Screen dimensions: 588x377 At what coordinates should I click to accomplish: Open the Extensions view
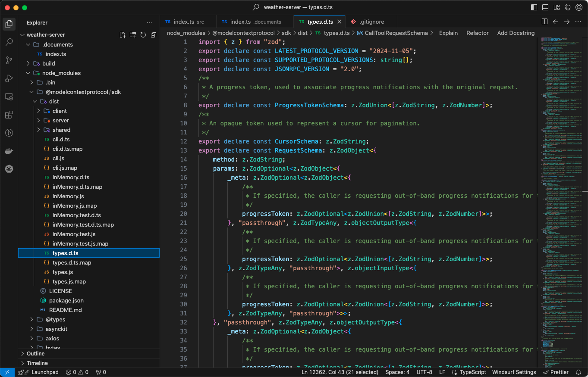tap(9, 115)
